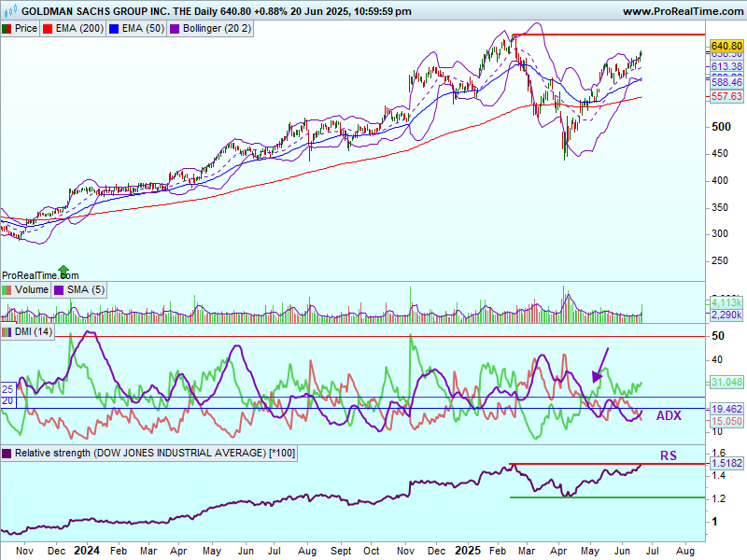Click the Relative strength legend square icon
Viewport: 747px width, 560px height.
coord(7,454)
